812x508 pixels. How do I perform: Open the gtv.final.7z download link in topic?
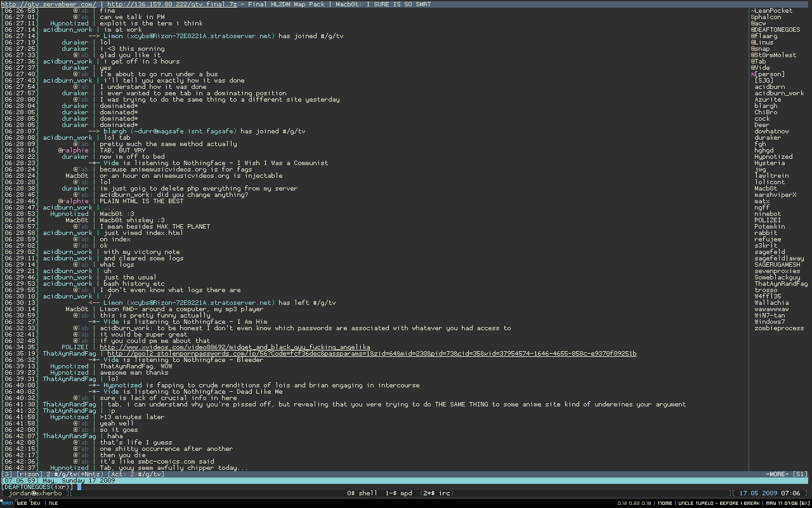[173, 4]
